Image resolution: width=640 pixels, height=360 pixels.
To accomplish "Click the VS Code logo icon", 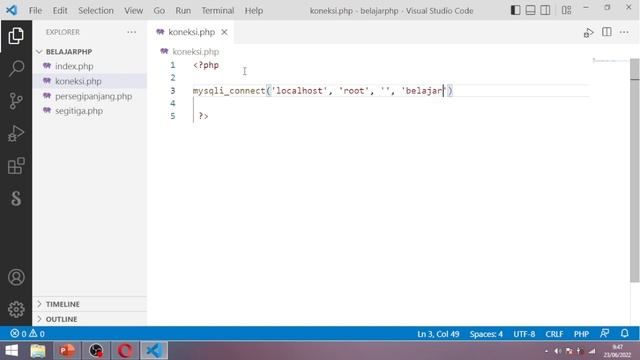I will click(11, 10).
